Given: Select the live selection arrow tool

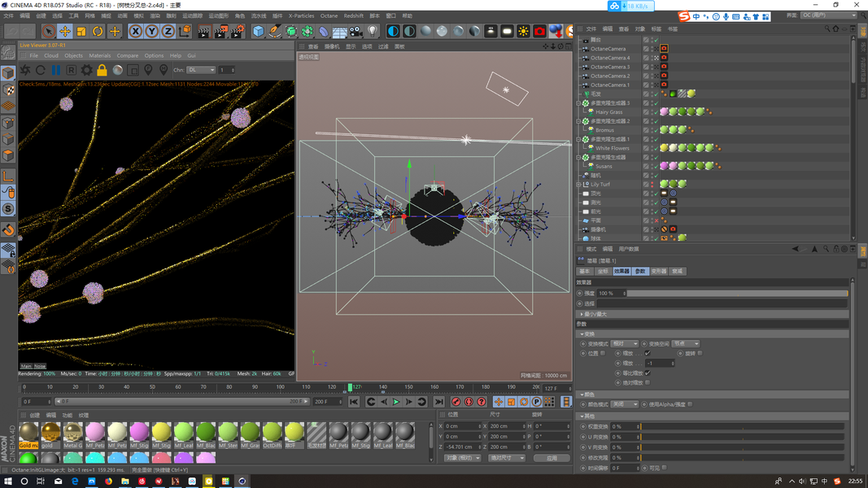Looking at the screenshot, I should click(48, 32).
